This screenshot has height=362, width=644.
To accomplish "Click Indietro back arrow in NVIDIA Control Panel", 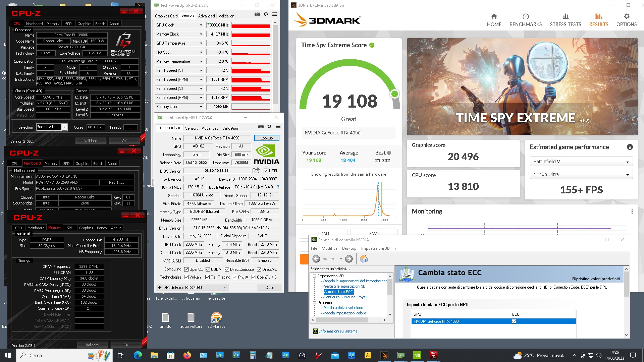I will (316, 259).
